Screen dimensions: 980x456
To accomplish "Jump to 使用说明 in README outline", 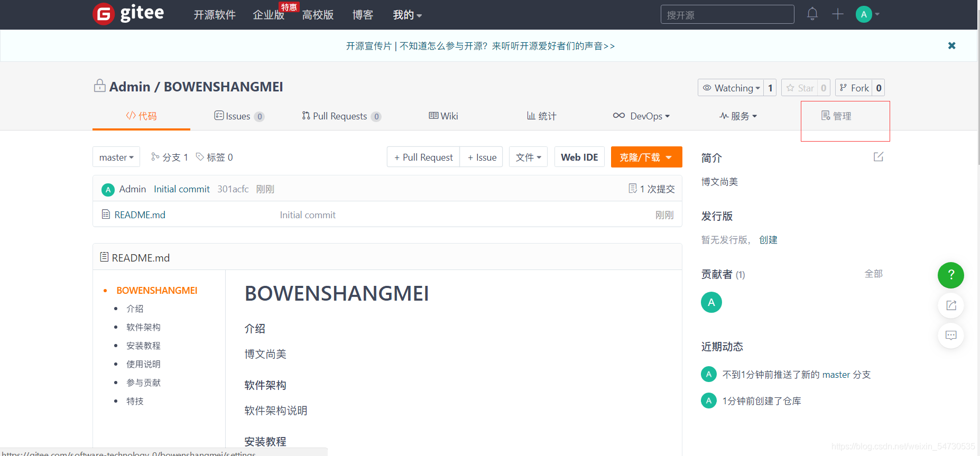I will point(143,364).
